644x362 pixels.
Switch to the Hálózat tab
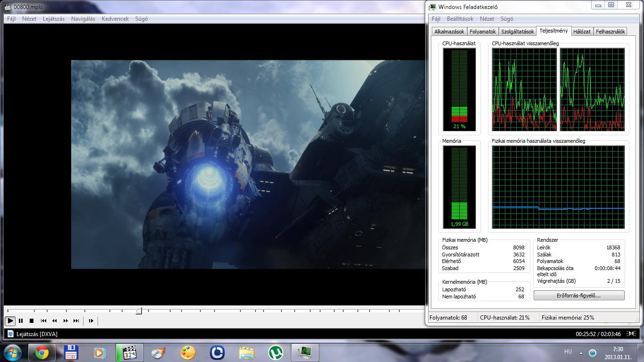pos(582,32)
